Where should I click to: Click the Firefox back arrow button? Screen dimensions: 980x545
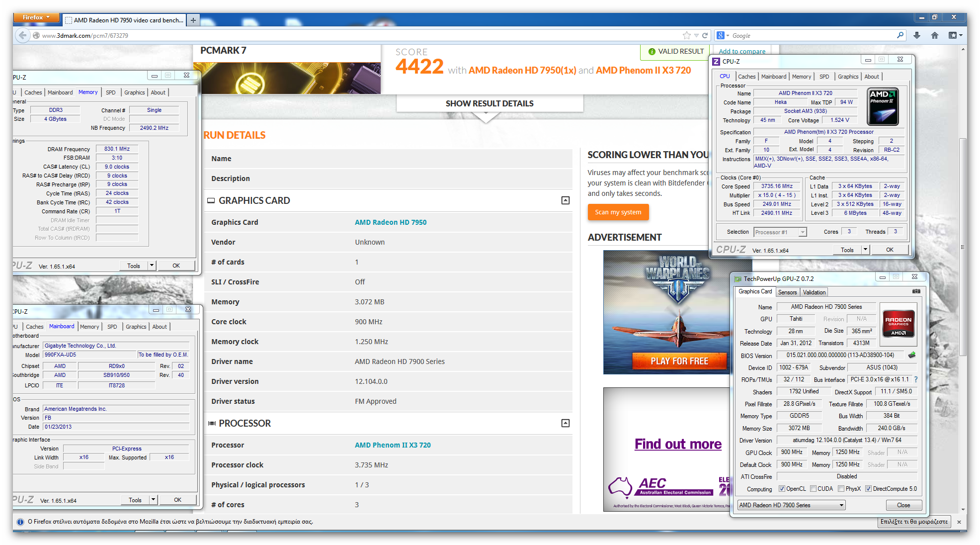pyautogui.click(x=22, y=35)
